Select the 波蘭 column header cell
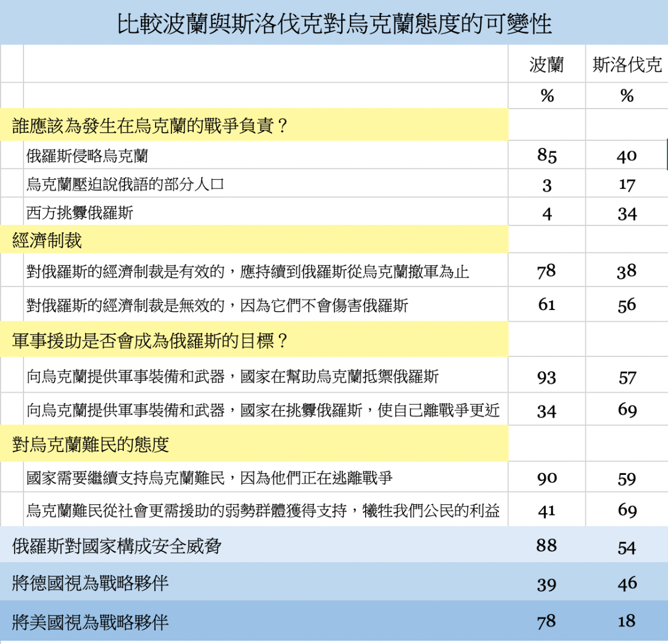 point(546,65)
